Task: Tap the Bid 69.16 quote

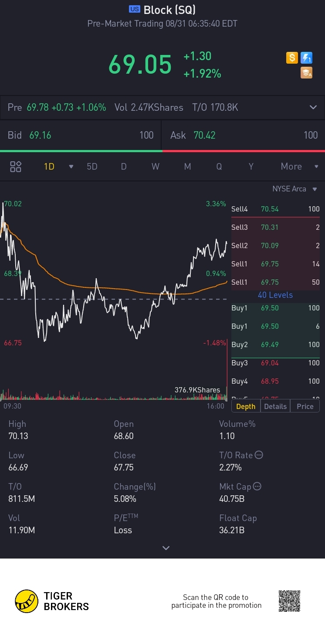Action: coord(81,135)
